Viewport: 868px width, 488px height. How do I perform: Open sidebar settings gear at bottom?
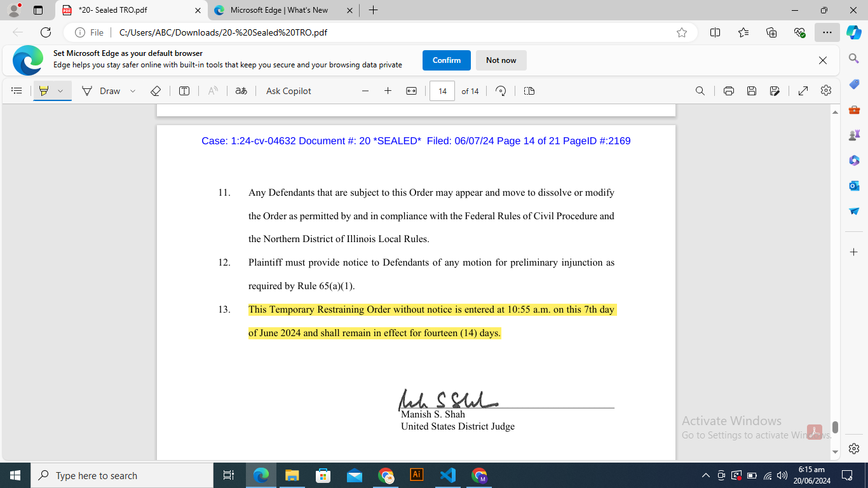(854, 448)
